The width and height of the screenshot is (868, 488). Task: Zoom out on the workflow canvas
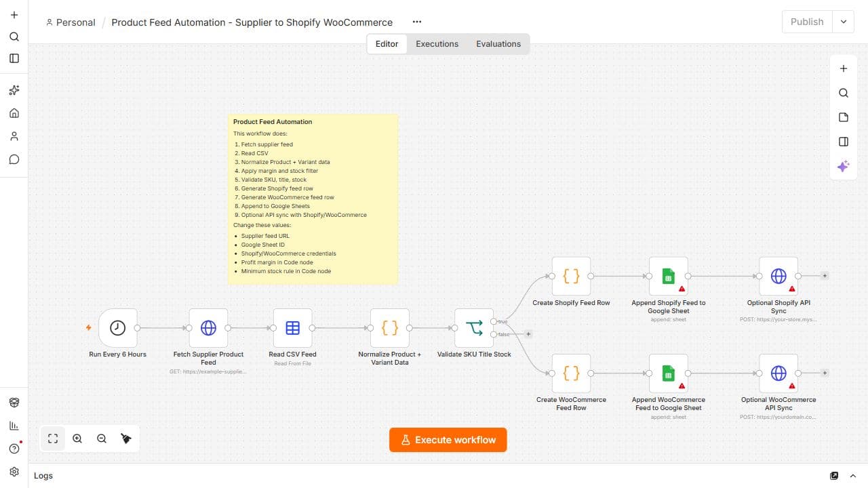(x=102, y=439)
